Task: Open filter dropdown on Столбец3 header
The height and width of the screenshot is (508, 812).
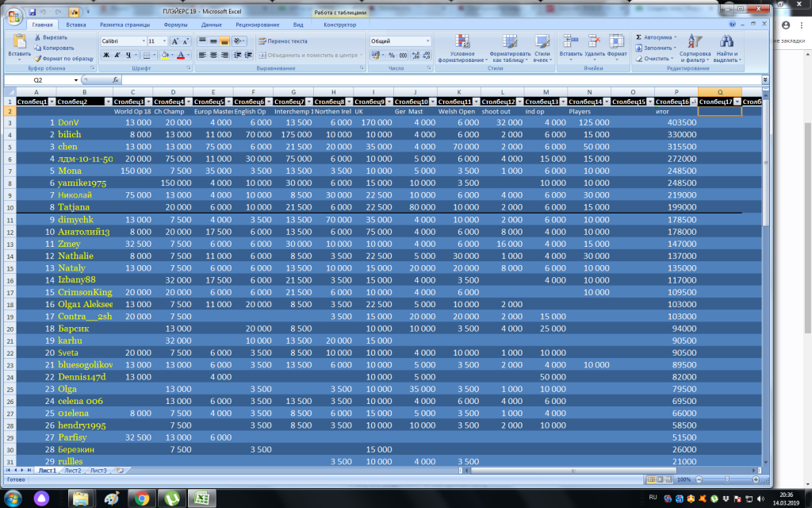Action: point(148,102)
